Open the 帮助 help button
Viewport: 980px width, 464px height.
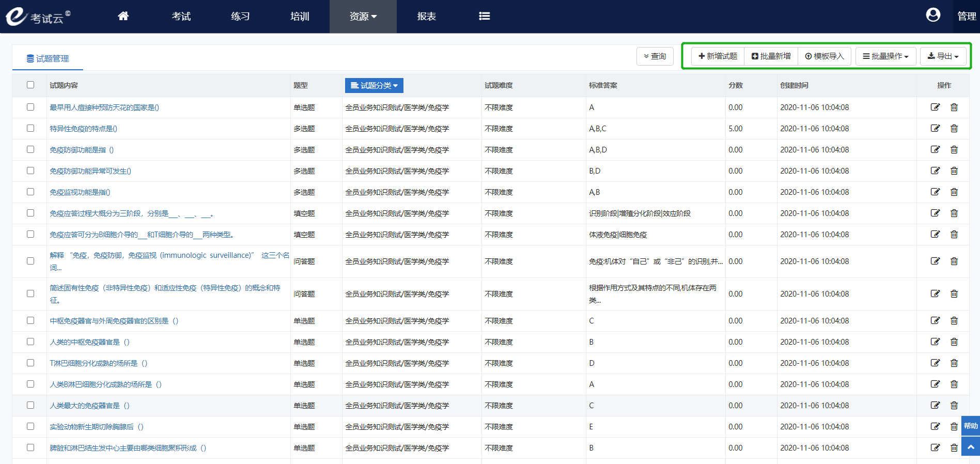click(971, 426)
